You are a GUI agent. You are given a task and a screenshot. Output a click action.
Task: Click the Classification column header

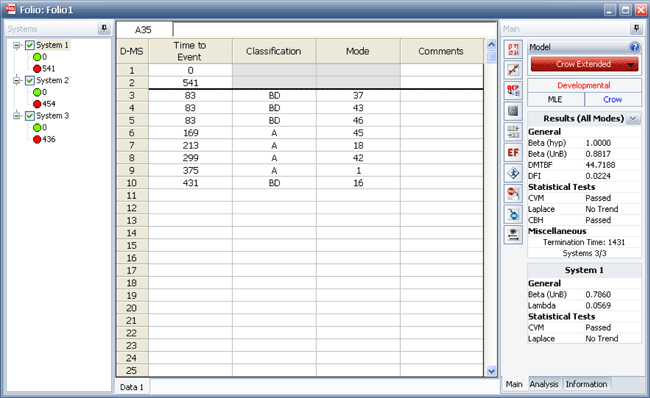274,51
